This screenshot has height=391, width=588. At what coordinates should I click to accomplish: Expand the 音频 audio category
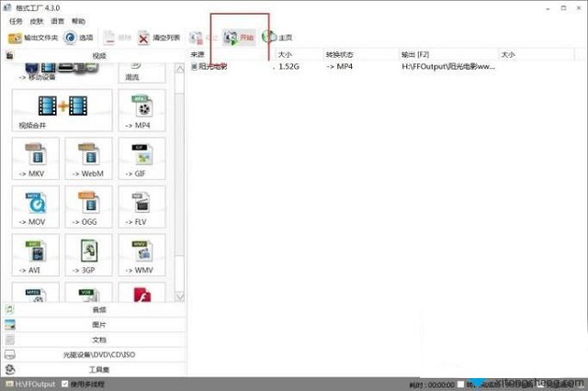click(94, 309)
